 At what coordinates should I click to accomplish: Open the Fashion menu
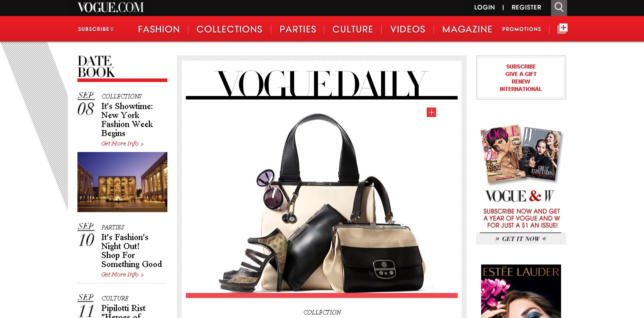click(x=159, y=29)
